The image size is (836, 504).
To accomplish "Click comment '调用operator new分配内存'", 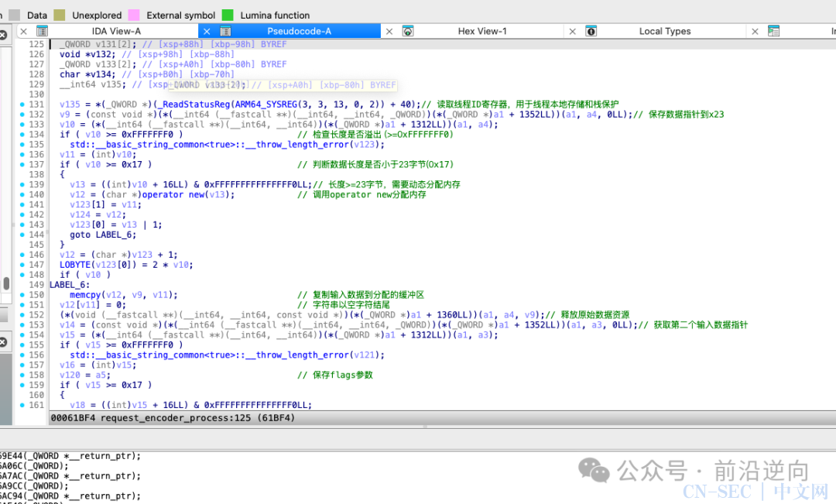I will point(369,194).
